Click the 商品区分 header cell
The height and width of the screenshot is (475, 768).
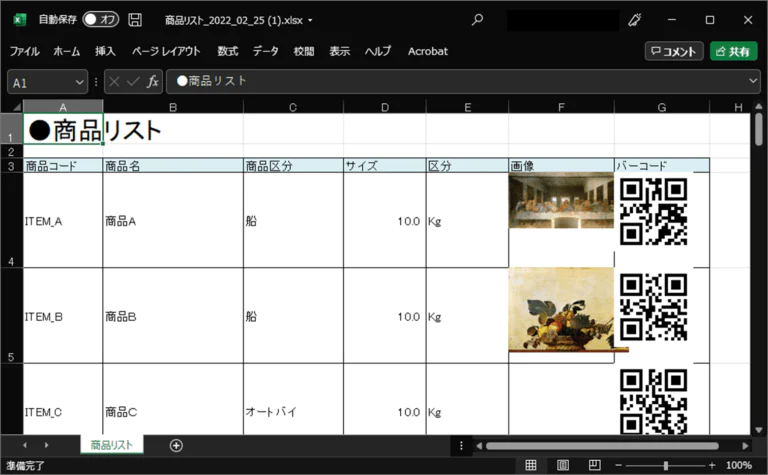(x=293, y=166)
